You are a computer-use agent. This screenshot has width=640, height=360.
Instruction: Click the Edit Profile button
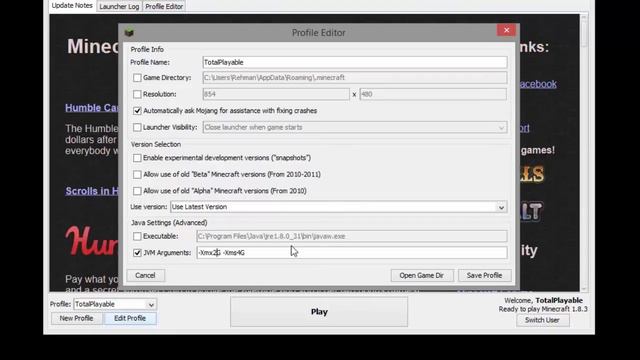coord(130,318)
